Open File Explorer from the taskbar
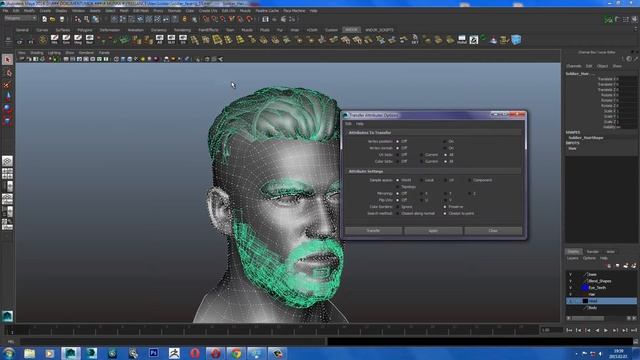The width and height of the screenshot is (640, 360). point(29,353)
